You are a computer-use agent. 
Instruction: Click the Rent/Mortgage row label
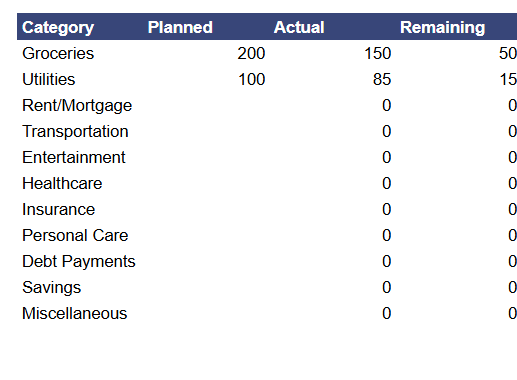pos(77,106)
